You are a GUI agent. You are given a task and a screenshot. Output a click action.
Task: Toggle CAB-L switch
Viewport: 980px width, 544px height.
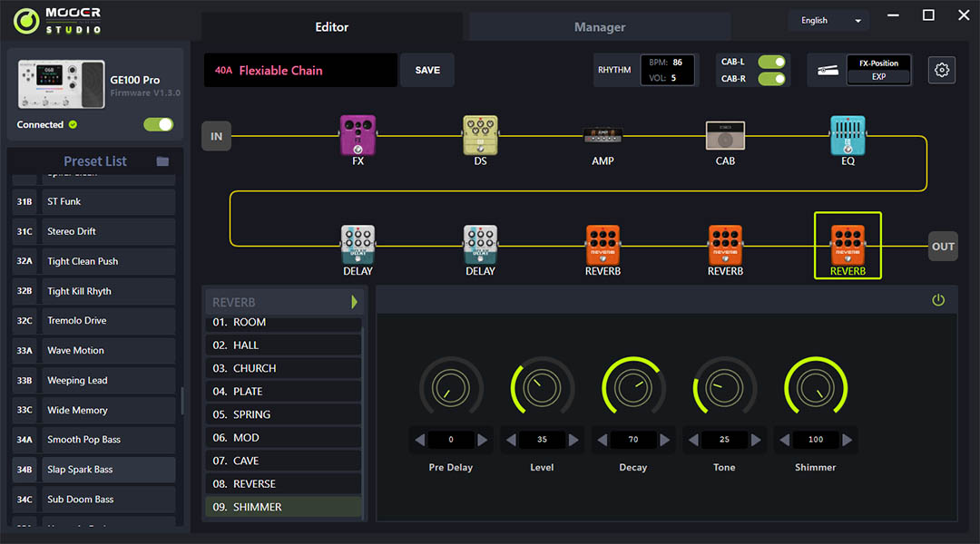pyautogui.click(x=771, y=62)
